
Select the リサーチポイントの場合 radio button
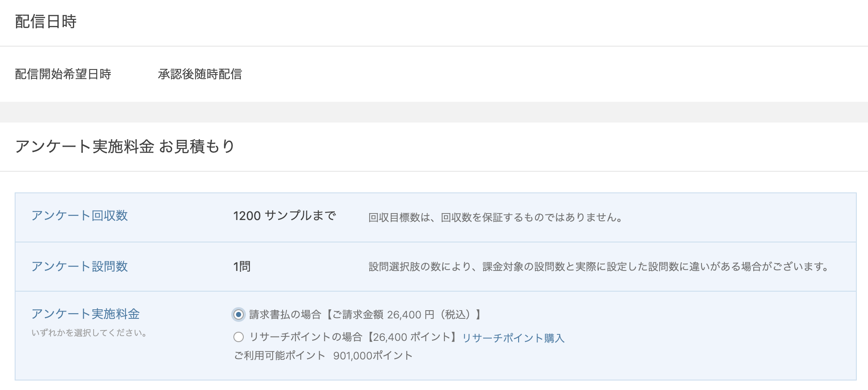(239, 337)
